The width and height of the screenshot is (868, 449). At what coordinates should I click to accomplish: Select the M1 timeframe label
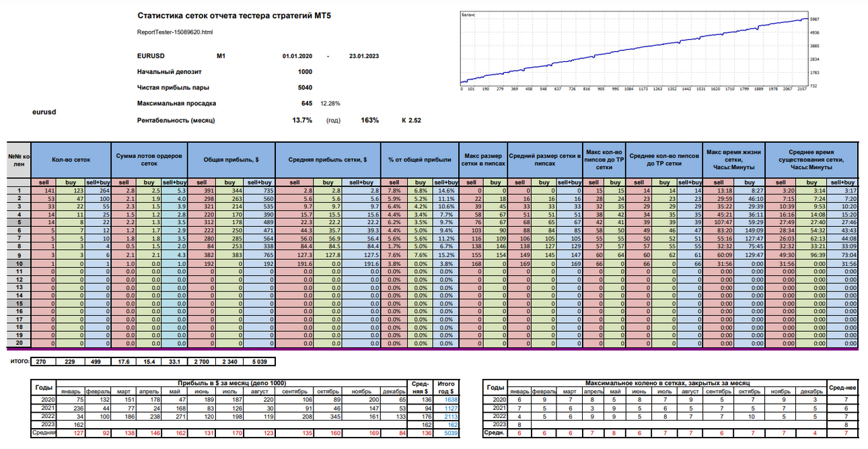(221, 57)
